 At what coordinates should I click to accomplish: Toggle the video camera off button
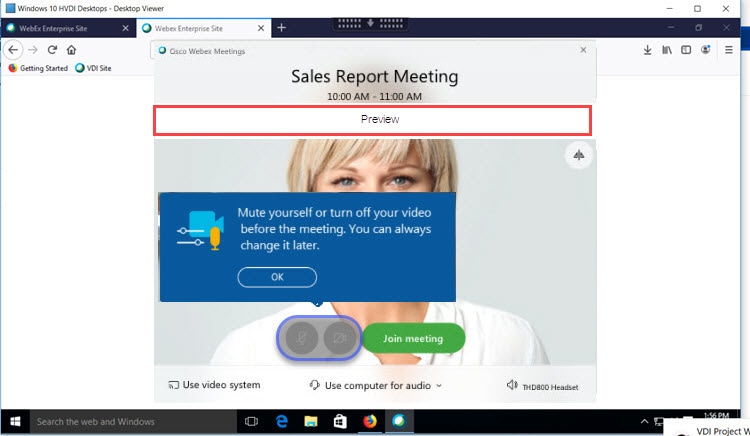click(340, 338)
